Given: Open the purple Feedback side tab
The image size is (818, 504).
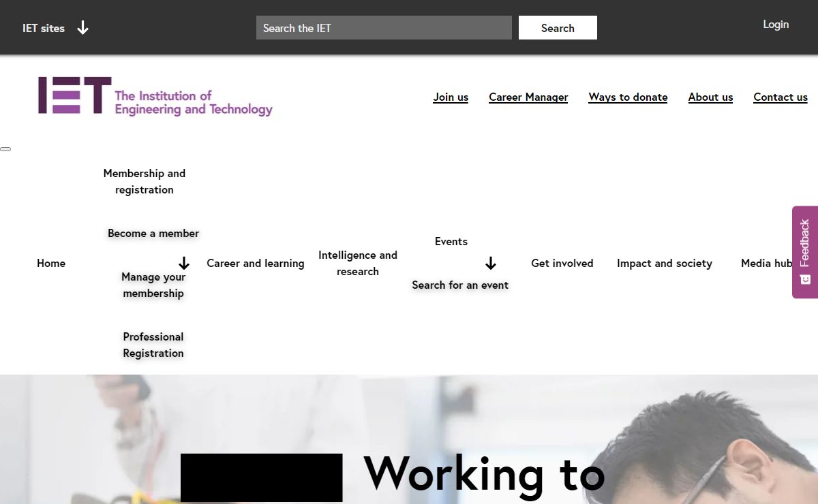Looking at the screenshot, I should 805,252.
